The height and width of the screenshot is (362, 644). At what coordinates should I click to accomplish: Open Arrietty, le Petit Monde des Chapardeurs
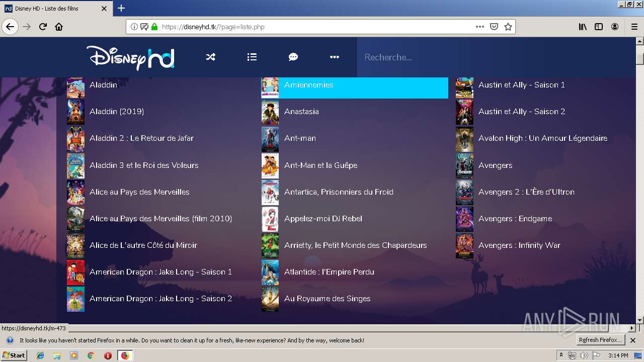click(x=355, y=245)
